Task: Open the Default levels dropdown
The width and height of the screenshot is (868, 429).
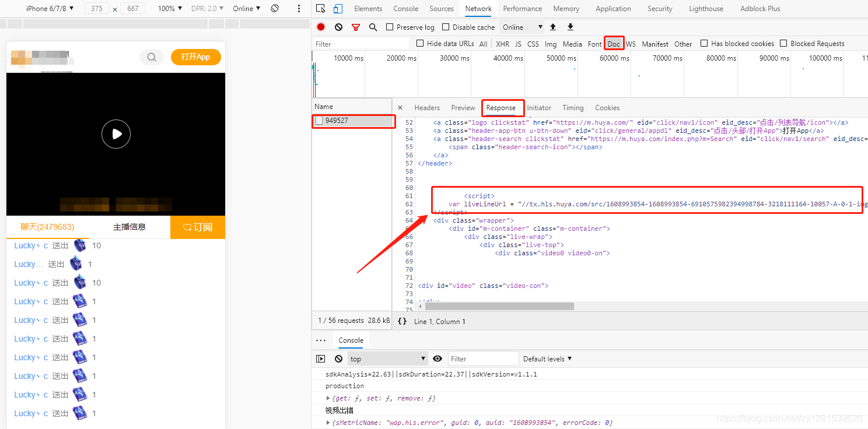Action: tap(547, 358)
